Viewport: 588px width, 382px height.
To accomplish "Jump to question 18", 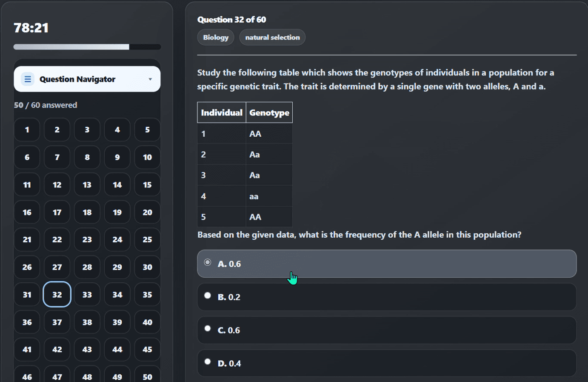I will click(x=87, y=212).
